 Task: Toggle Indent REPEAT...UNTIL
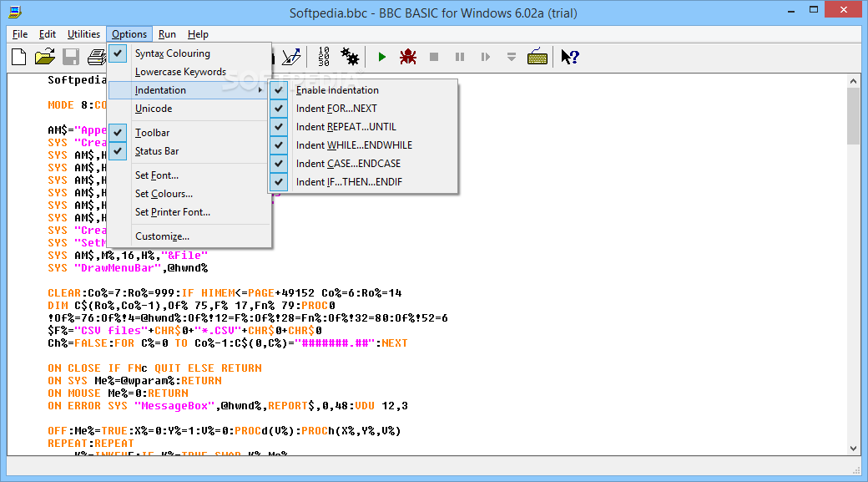pos(363,126)
